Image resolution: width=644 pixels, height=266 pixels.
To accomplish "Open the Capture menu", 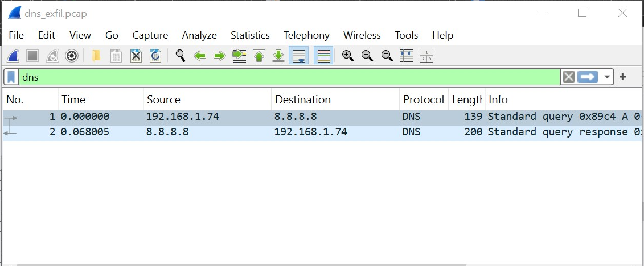I will point(150,35).
